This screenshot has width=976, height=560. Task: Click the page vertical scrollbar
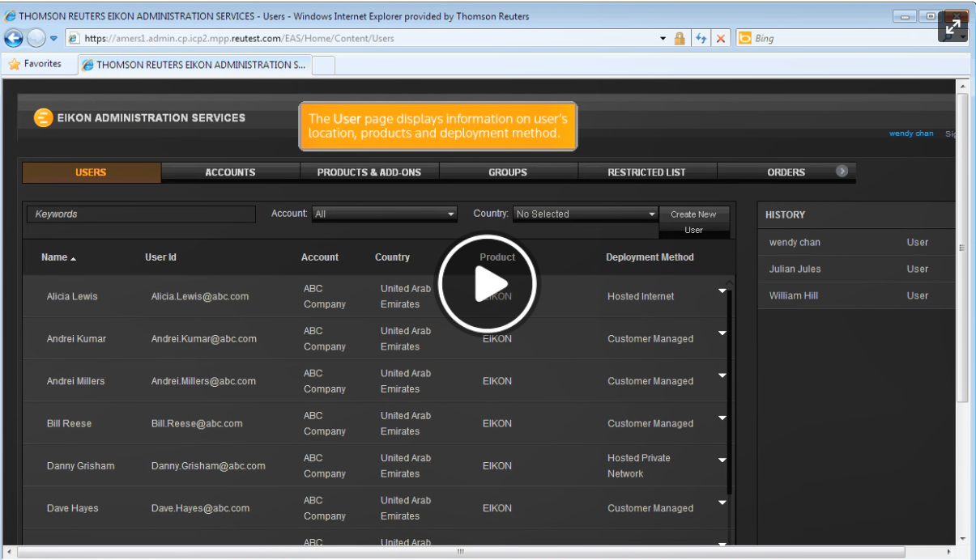coord(962,247)
